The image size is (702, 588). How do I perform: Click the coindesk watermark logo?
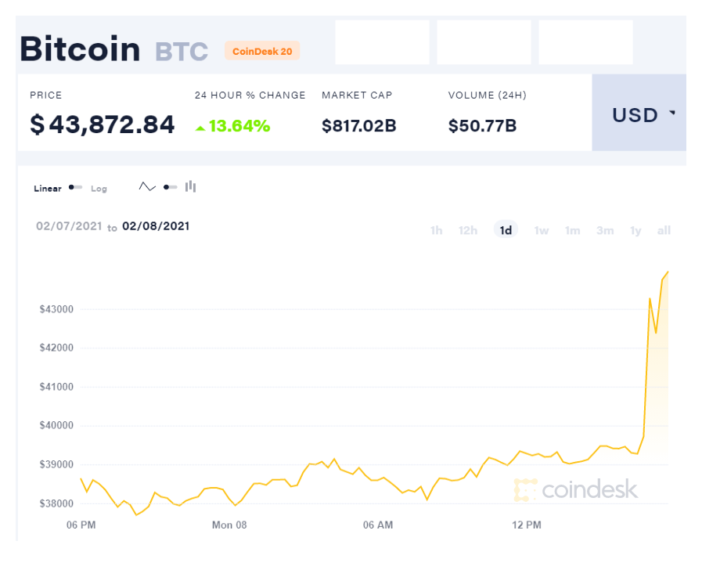point(576,490)
